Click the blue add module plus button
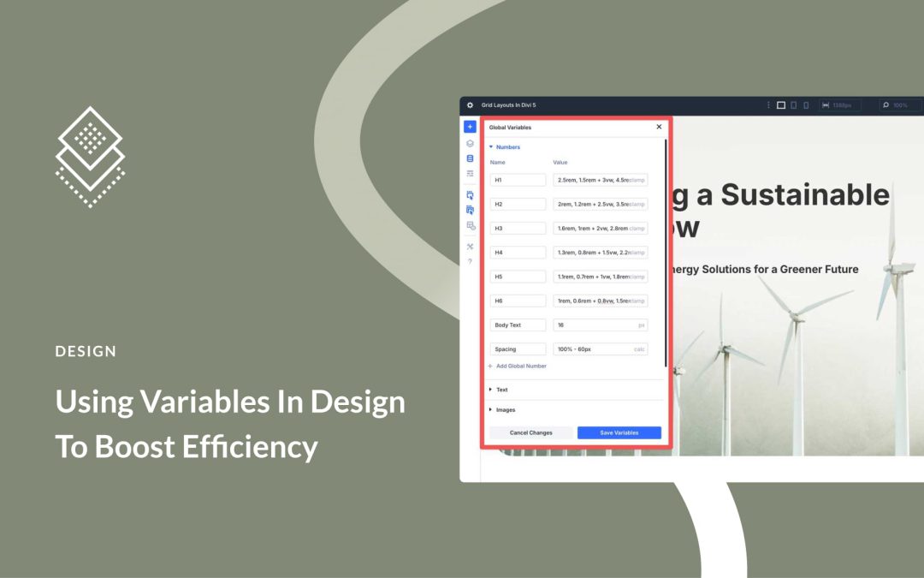924x578 pixels. point(470,127)
